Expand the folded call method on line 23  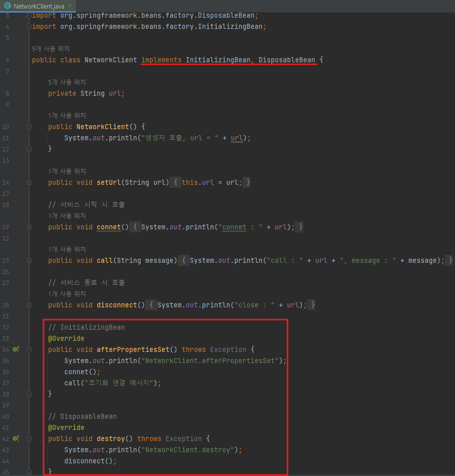[29, 260]
